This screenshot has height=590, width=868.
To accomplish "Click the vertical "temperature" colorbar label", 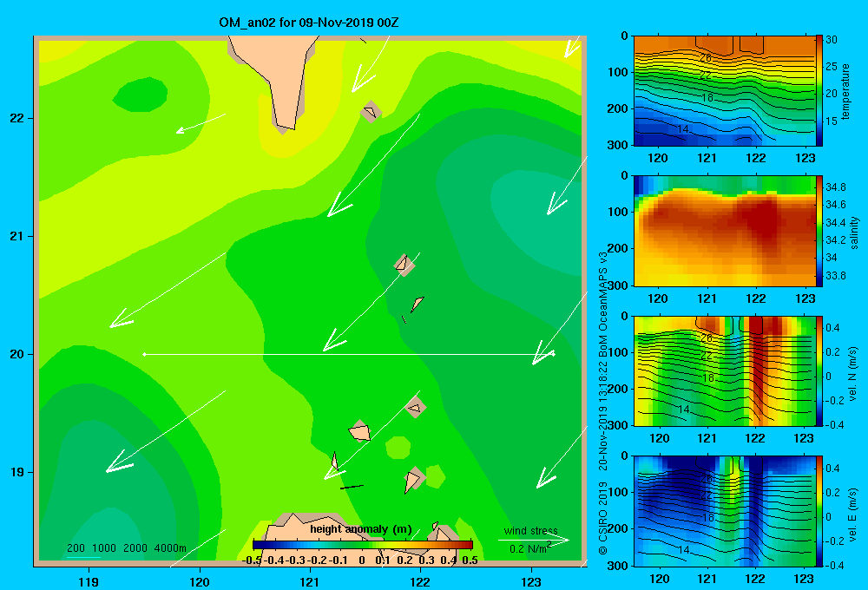I will click(845, 91).
